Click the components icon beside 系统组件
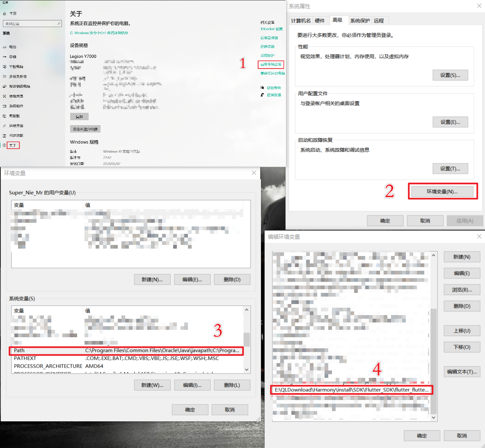The height and width of the screenshot is (448, 485). (5, 106)
